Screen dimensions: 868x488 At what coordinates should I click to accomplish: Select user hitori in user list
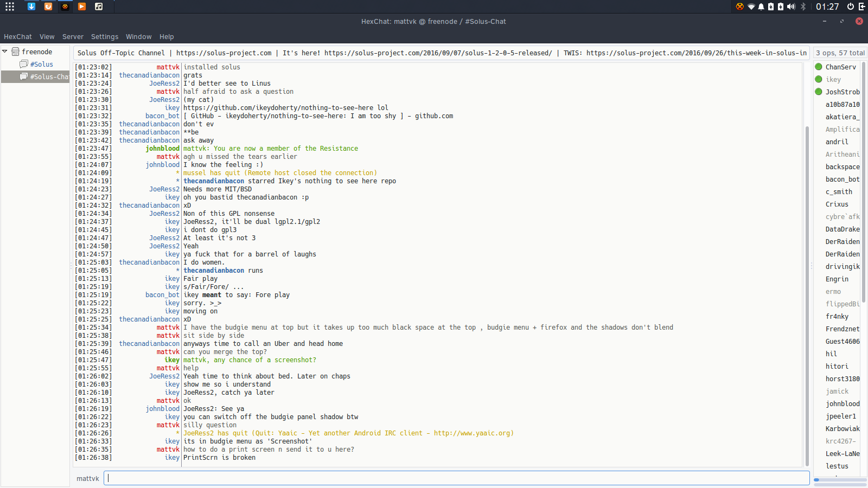click(837, 366)
